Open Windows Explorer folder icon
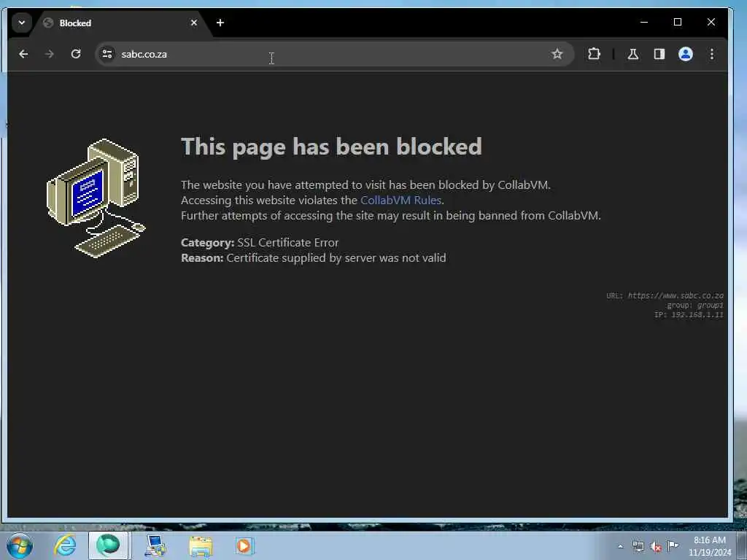747x560 pixels. click(x=201, y=545)
